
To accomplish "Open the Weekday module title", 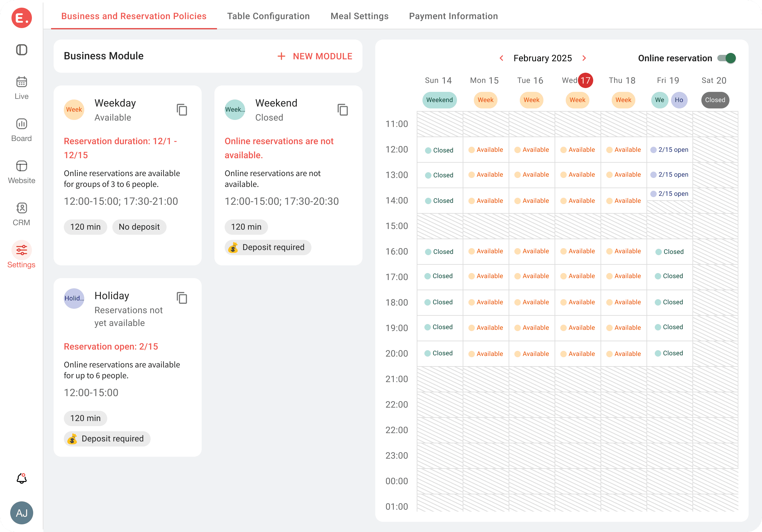I will [115, 103].
